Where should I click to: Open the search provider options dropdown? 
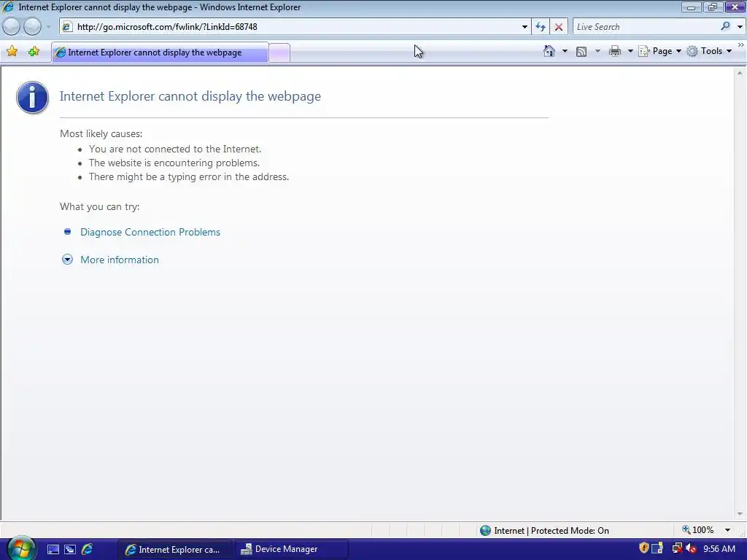(740, 27)
